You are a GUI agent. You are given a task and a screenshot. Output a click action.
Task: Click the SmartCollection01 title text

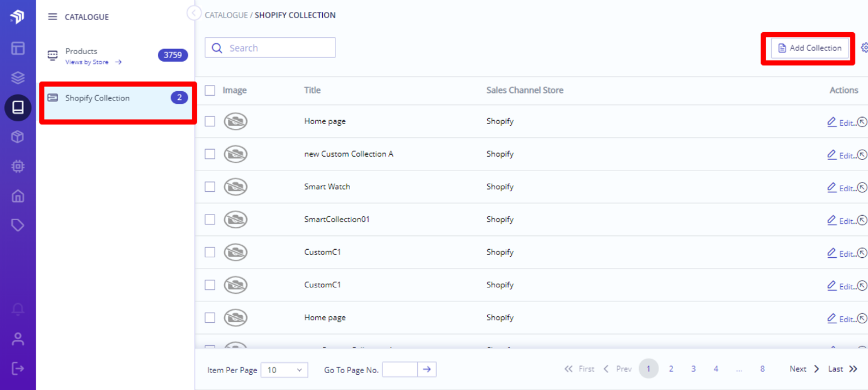pos(337,220)
